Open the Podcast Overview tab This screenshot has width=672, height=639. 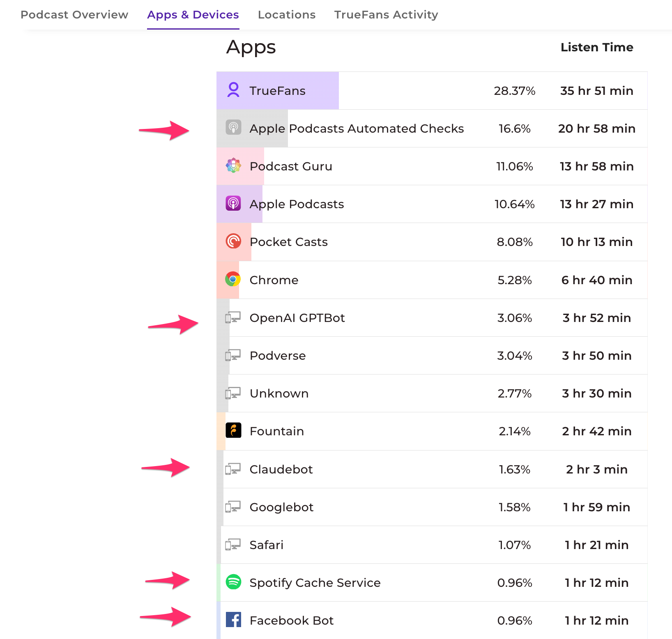74,15
